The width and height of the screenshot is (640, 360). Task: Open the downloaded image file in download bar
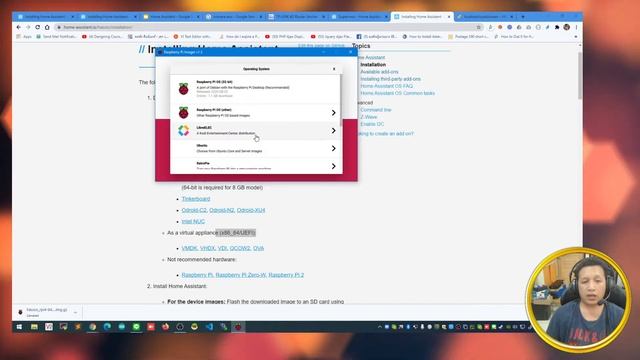43,312
